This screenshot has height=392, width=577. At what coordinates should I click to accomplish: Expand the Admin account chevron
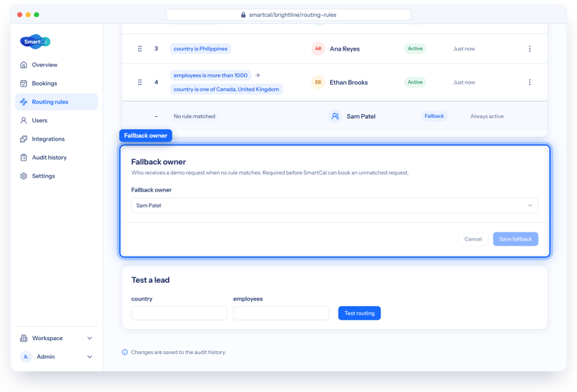click(x=89, y=357)
